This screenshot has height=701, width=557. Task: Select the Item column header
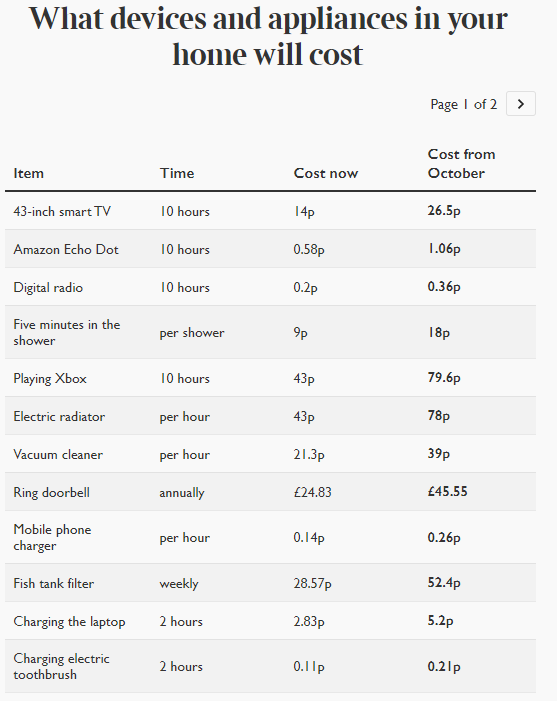[29, 173]
